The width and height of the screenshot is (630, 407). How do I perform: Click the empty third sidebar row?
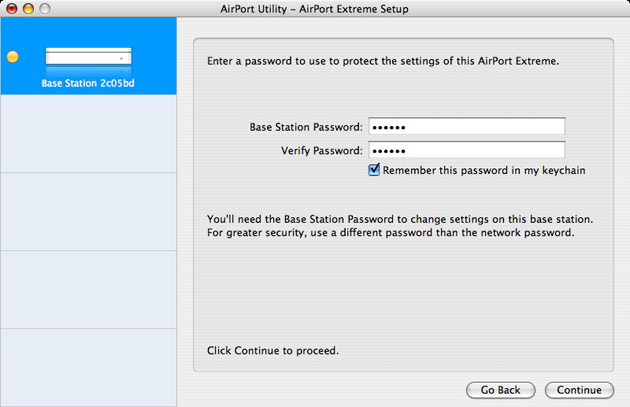[88, 211]
